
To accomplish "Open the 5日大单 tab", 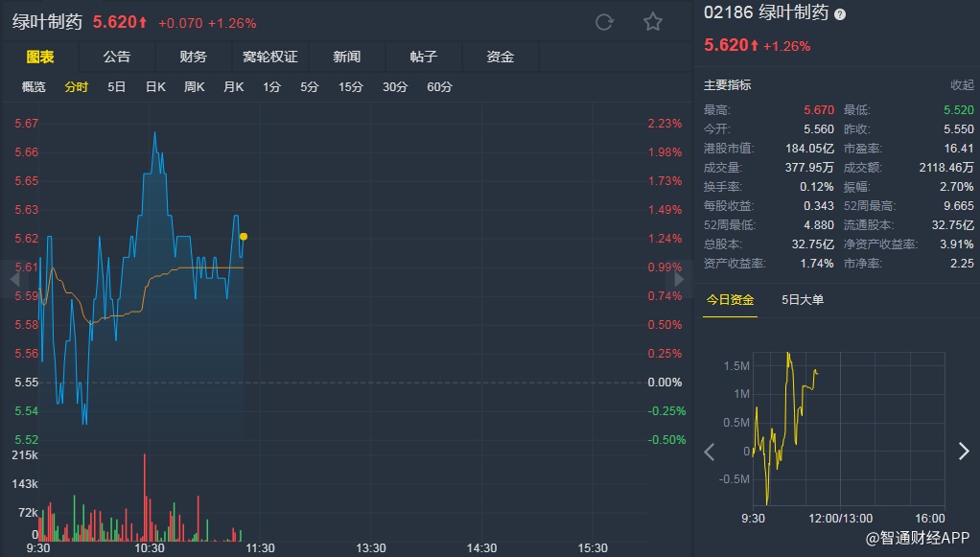I will tap(803, 300).
